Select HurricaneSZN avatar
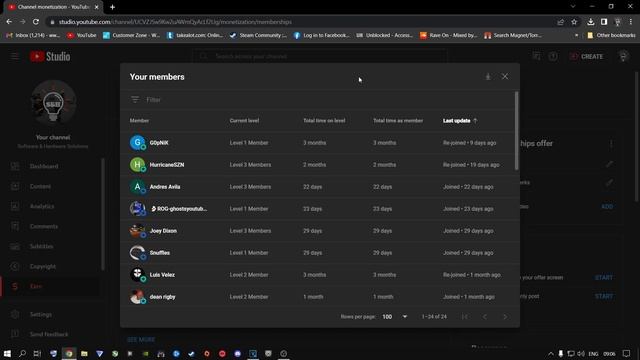 (x=138, y=165)
